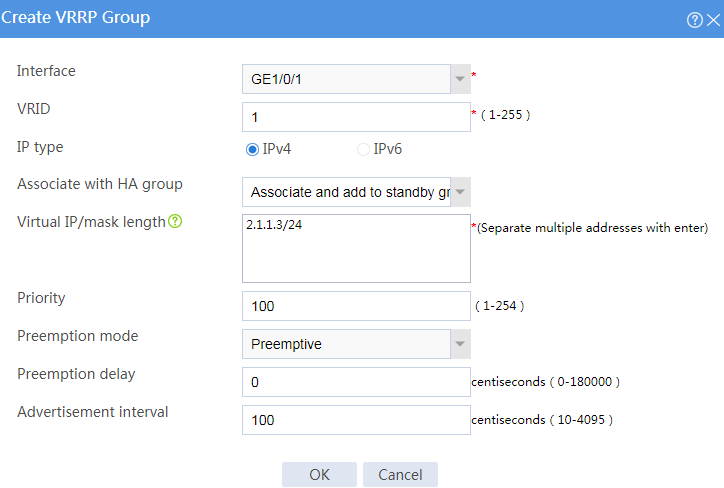The height and width of the screenshot is (488, 724).
Task: Click the Advertisement interval field
Action: [x=356, y=420]
